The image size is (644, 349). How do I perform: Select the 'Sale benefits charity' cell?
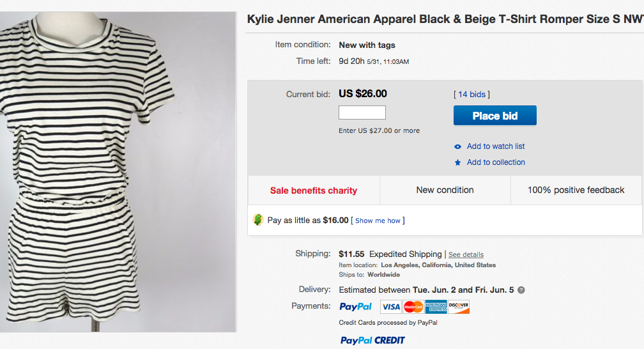[314, 190]
